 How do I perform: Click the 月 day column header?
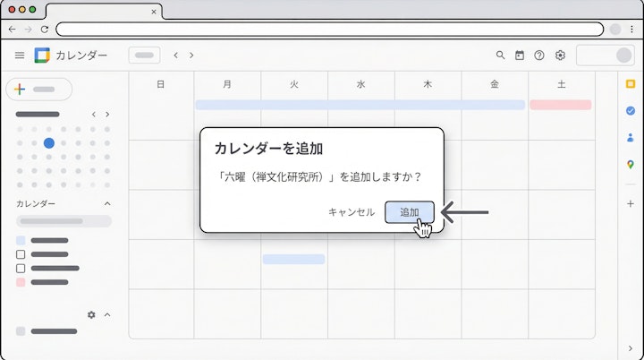coord(227,84)
